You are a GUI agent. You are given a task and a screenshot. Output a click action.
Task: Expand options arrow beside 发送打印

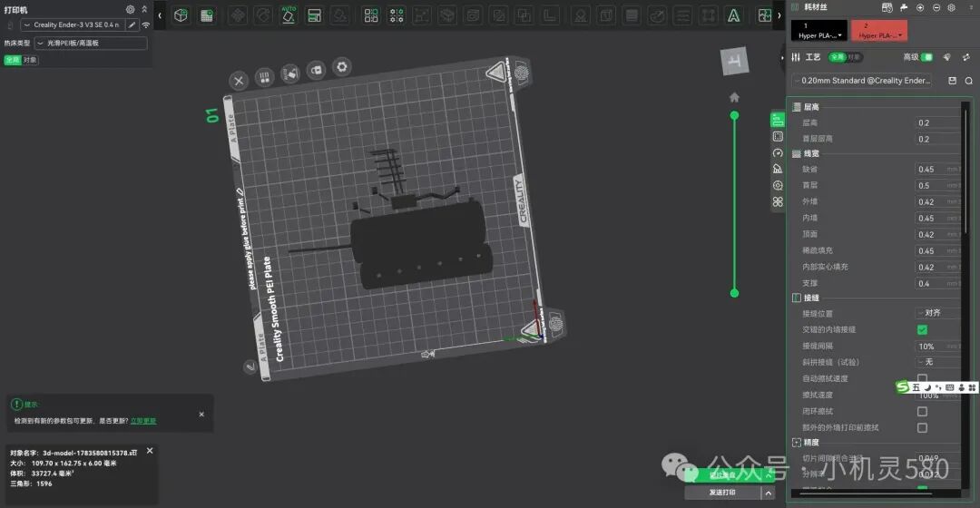[769, 493]
